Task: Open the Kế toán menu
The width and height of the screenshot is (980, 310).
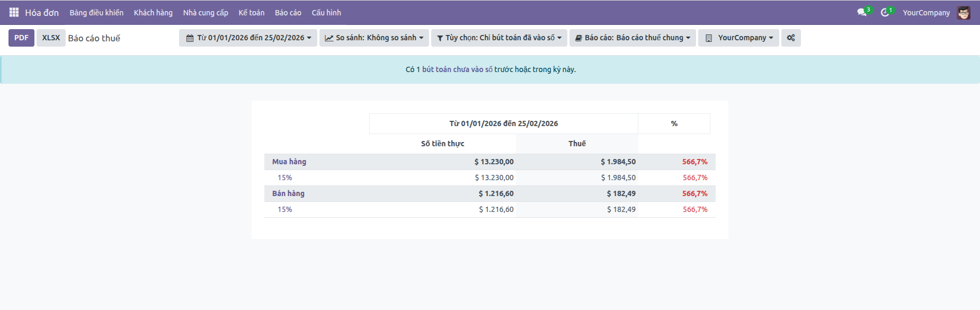Action: pyautogui.click(x=251, y=13)
